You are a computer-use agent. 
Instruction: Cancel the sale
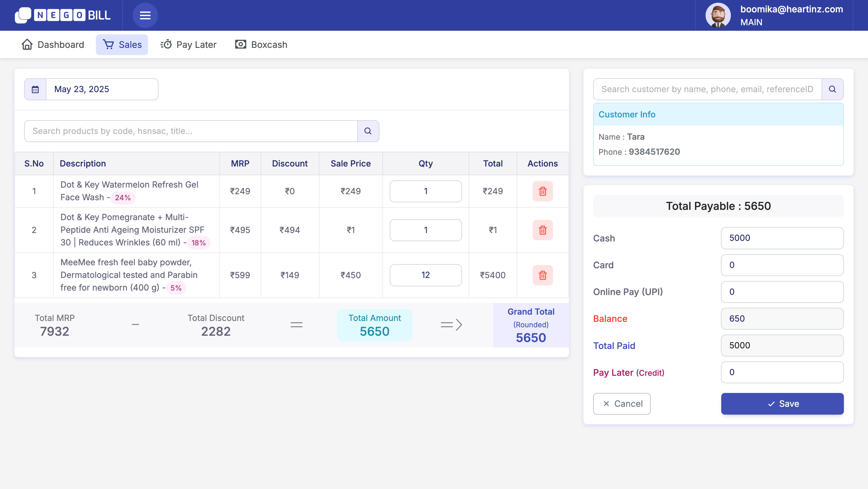[x=622, y=403]
